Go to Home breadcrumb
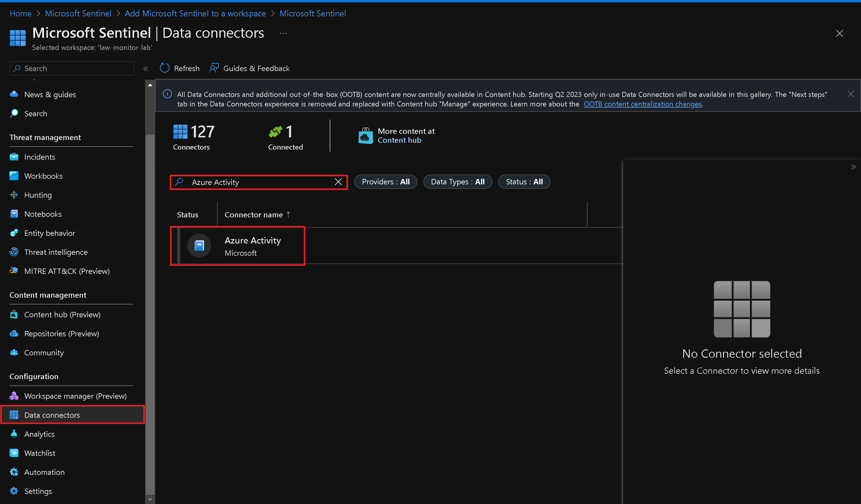The height and width of the screenshot is (504, 861). click(x=21, y=13)
